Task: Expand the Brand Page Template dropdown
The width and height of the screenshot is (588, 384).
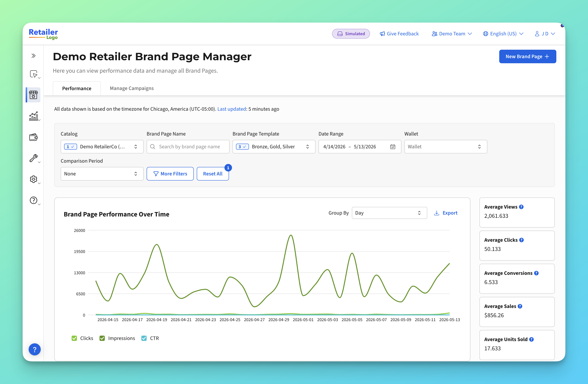Action: pyautogui.click(x=274, y=147)
